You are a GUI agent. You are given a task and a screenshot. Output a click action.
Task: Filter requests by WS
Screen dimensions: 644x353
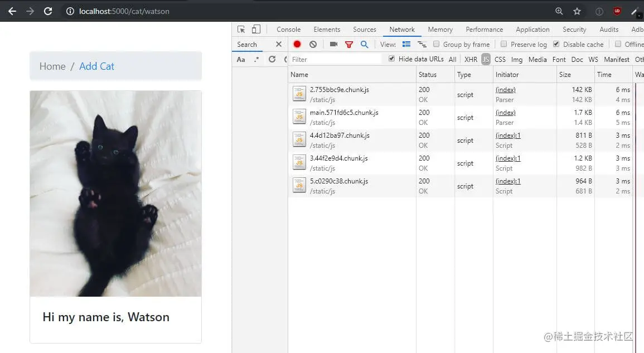click(593, 60)
